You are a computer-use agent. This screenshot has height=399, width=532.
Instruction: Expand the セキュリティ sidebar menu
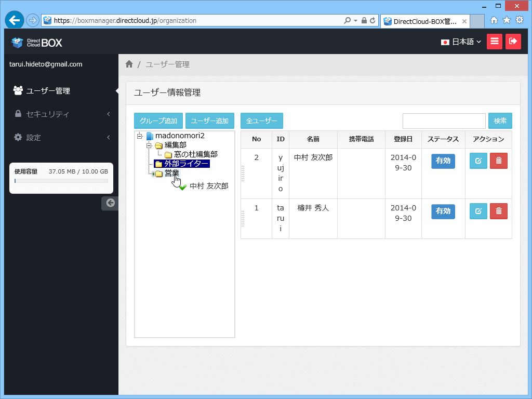[61, 114]
